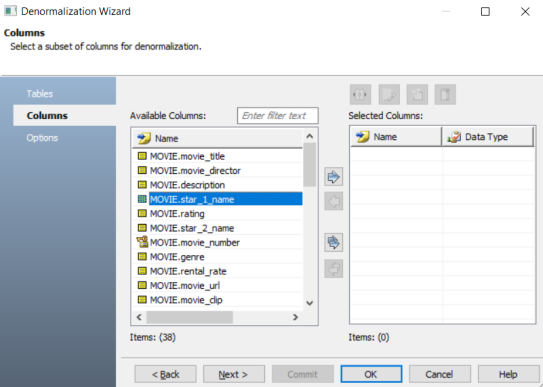
Task: Click the horizontal scrollbar left arrow
Action: (x=139, y=317)
